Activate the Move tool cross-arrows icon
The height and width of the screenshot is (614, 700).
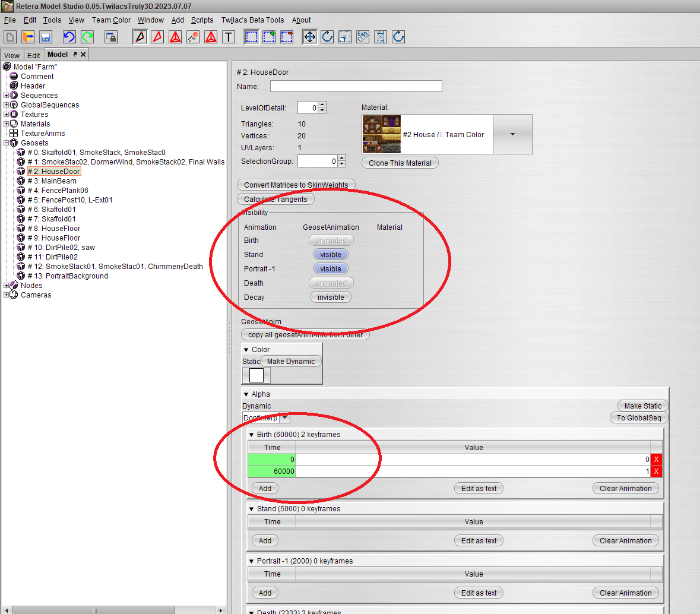(310, 37)
